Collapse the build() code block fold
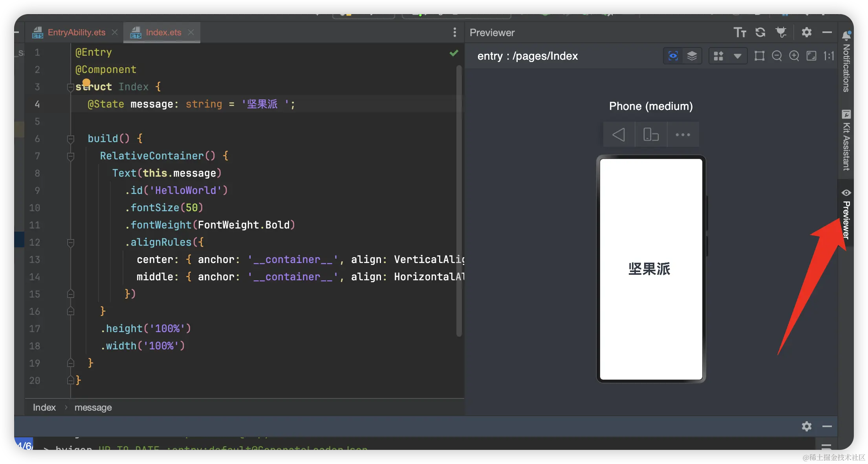 click(x=71, y=139)
